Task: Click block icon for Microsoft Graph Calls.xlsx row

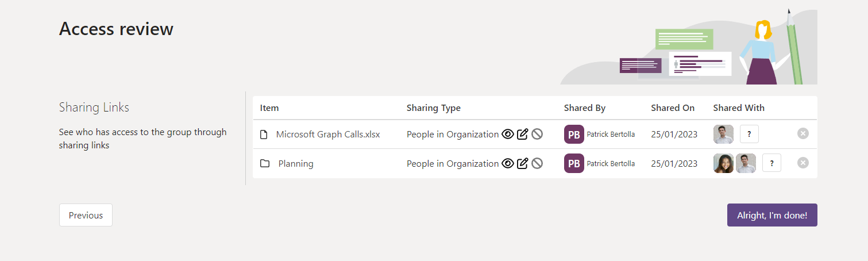Action: click(537, 134)
